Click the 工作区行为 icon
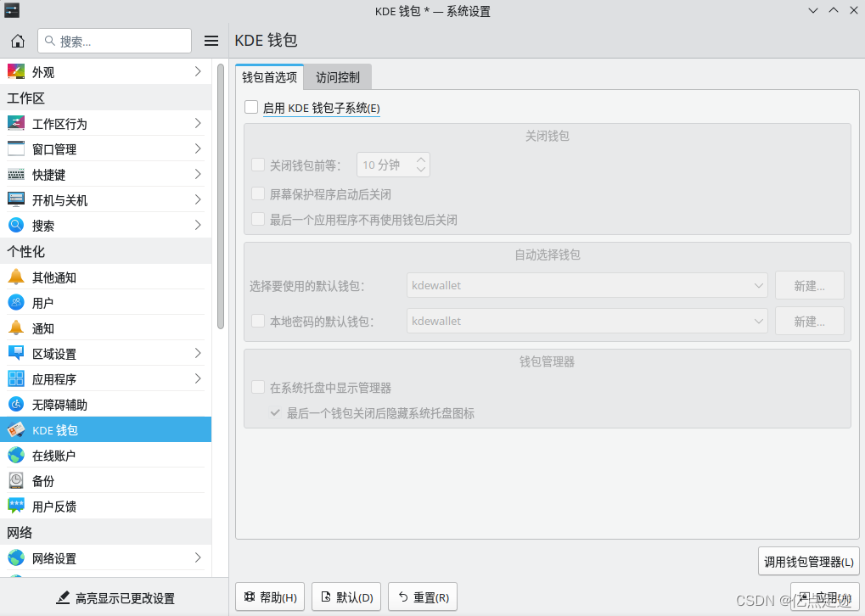865x616 pixels. [16, 123]
